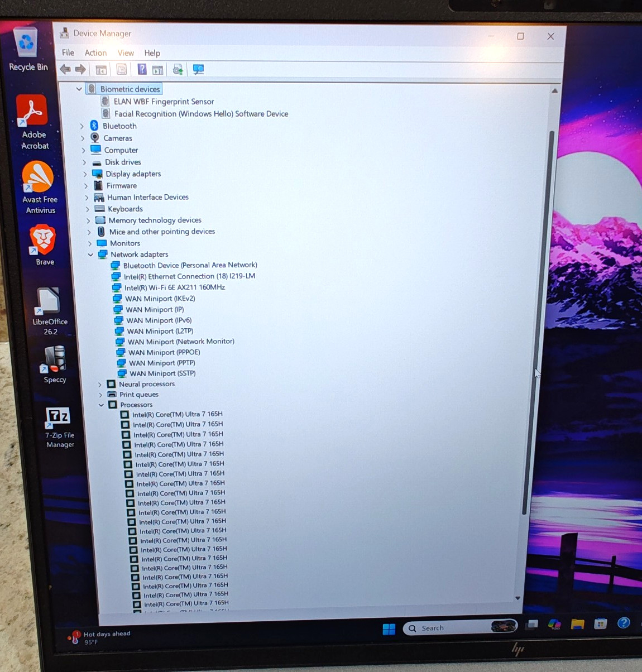This screenshot has width=642, height=672.
Task: Select WAN Miniport (Network Monitor)
Action: pyautogui.click(x=181, y=342)
